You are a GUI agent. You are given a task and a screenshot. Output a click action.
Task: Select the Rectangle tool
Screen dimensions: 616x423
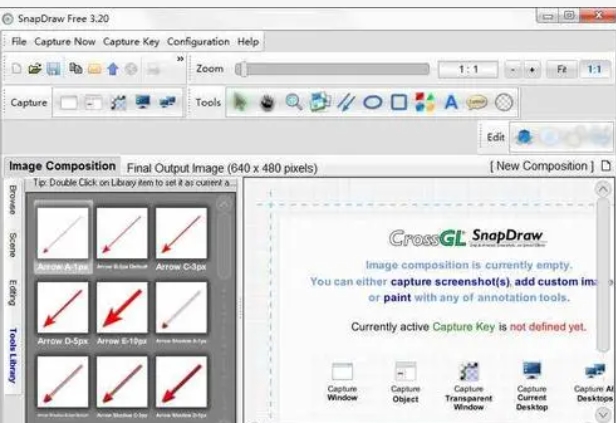point(399,102)
